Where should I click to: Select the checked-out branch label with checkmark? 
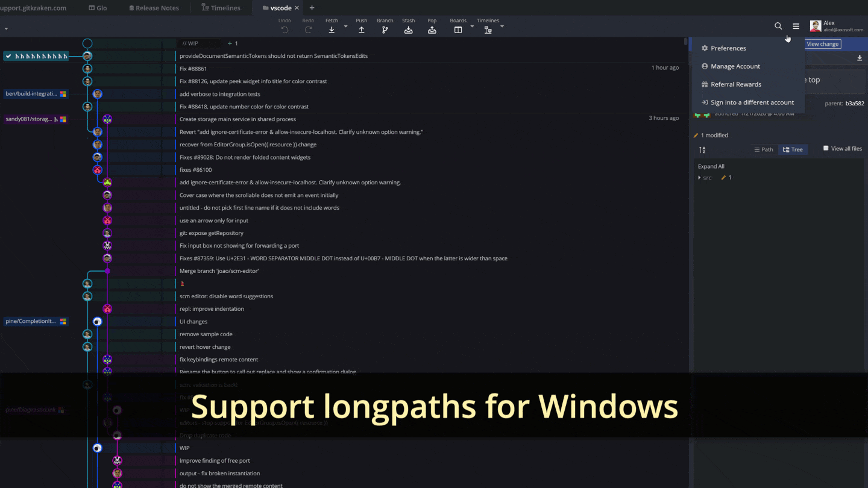[36, 56]
